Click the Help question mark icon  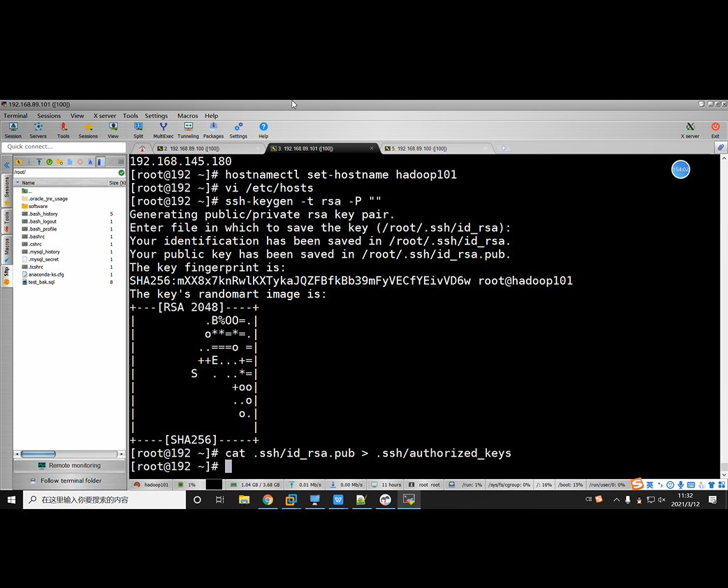[x=263, y=131]
